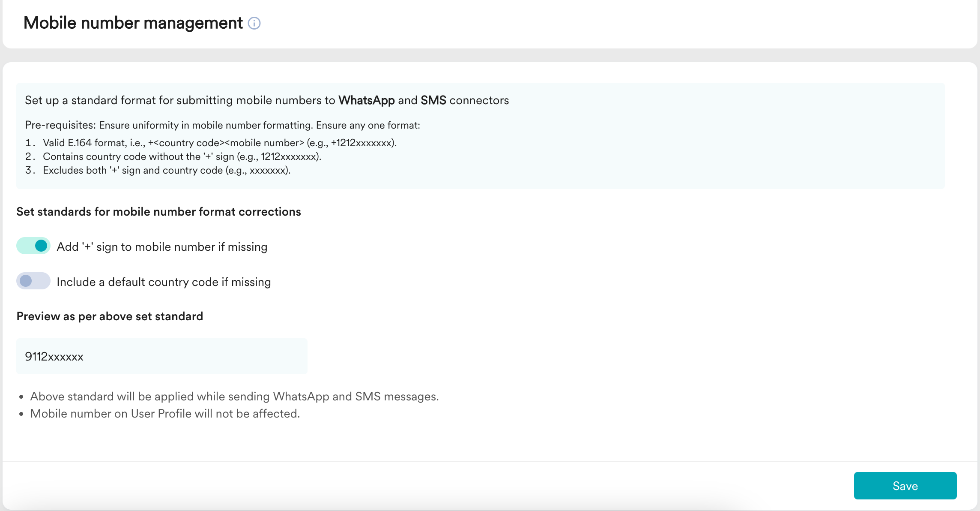Click the "Mobile number on User Profile" note
This screenshot has height=511, width=980.
point(165,414)
